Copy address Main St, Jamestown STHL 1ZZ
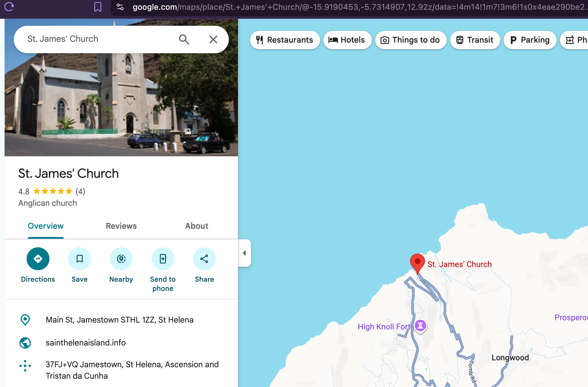Image resolution: width=588 pixels, height=387 pixels. pyautogui.click(x=120, y=320)
